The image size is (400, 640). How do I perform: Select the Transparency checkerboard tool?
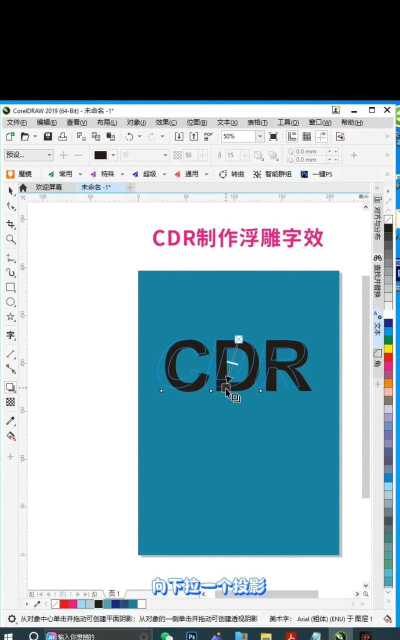11,402
